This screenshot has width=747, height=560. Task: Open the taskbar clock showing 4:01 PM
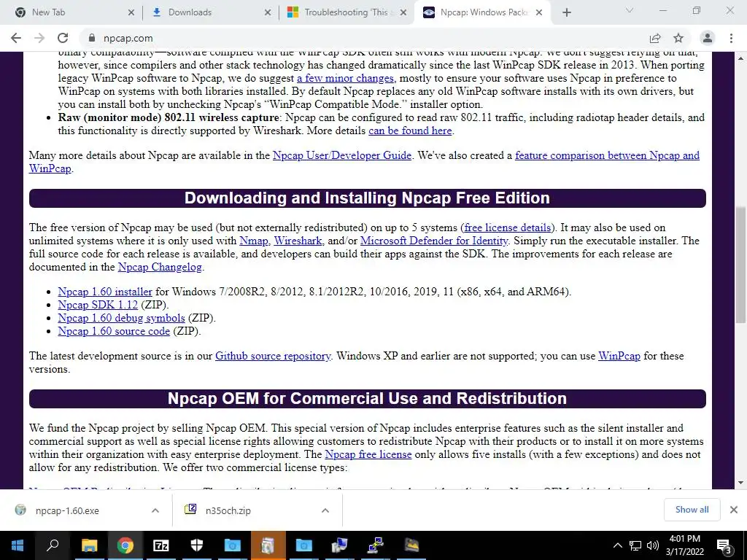click(x=684, y=545)
